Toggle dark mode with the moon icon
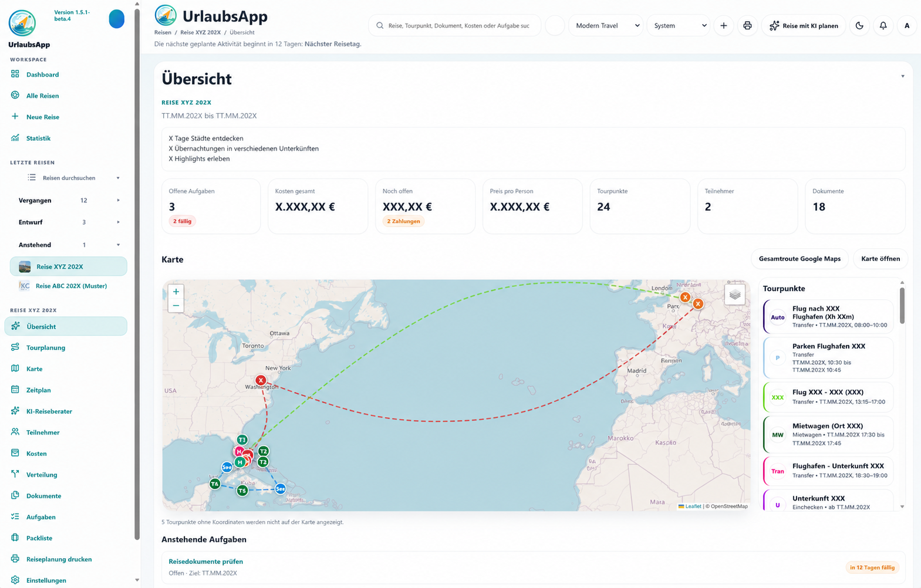This screenshot has width=921, height=588. click(x=859, y=26)
